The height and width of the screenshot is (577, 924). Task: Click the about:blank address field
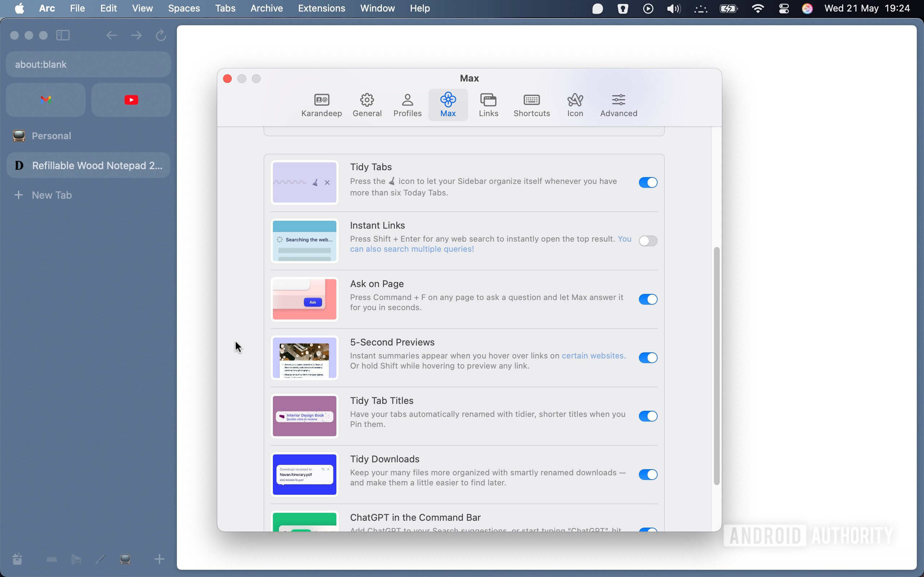click(88, 64)
